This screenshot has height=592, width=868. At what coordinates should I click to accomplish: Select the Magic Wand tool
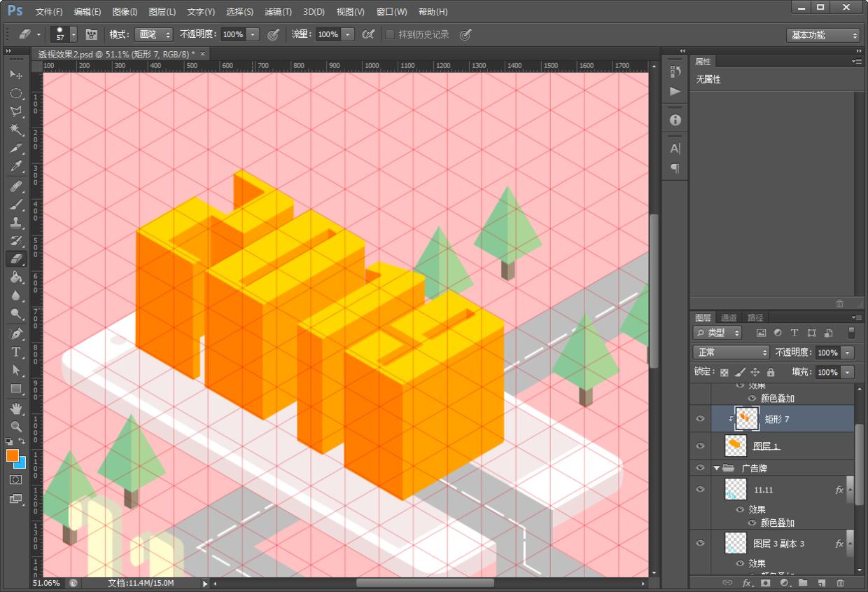click(16, 130)
